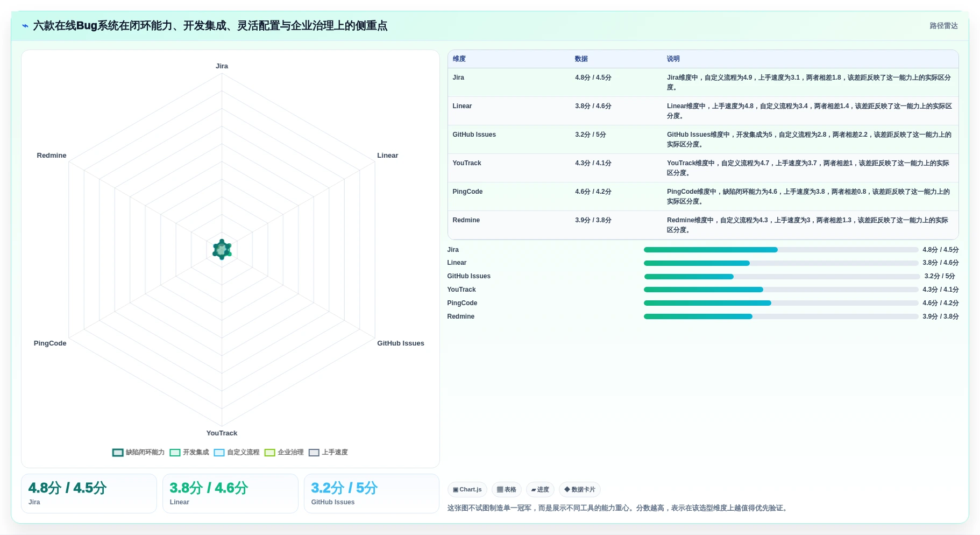The height and width of the screenshot is (535, 980).
Task: Click the Redmine progress bar
Action: pos(781,316)
